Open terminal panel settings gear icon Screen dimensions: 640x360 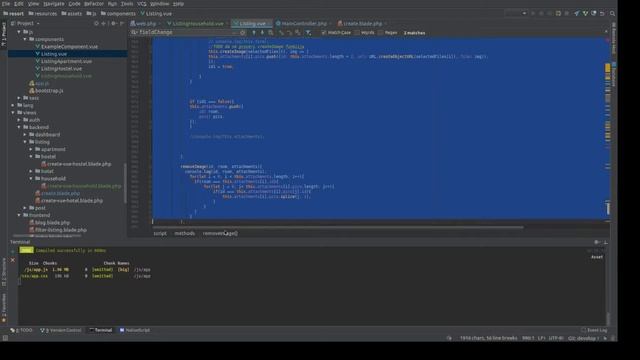tap(597, 242)
